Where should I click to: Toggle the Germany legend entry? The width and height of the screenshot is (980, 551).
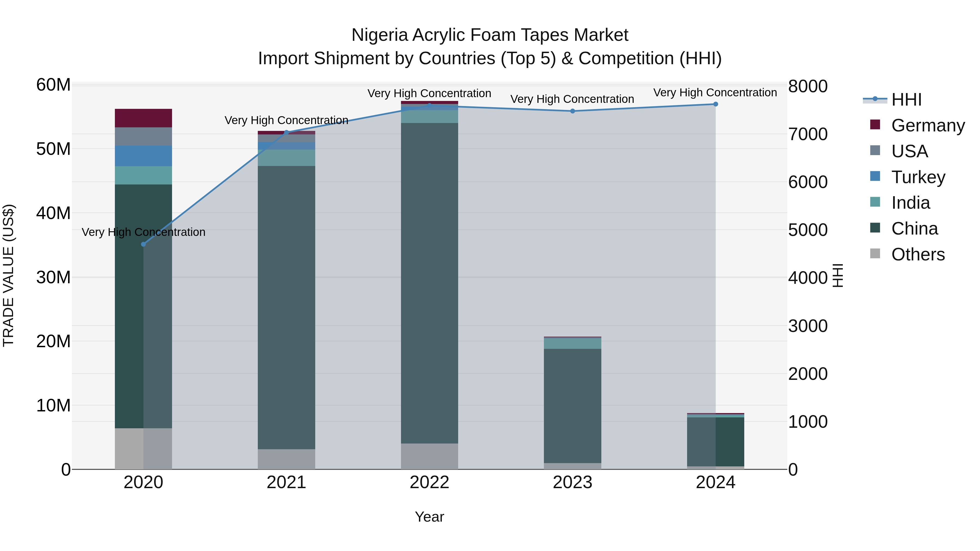917,125
